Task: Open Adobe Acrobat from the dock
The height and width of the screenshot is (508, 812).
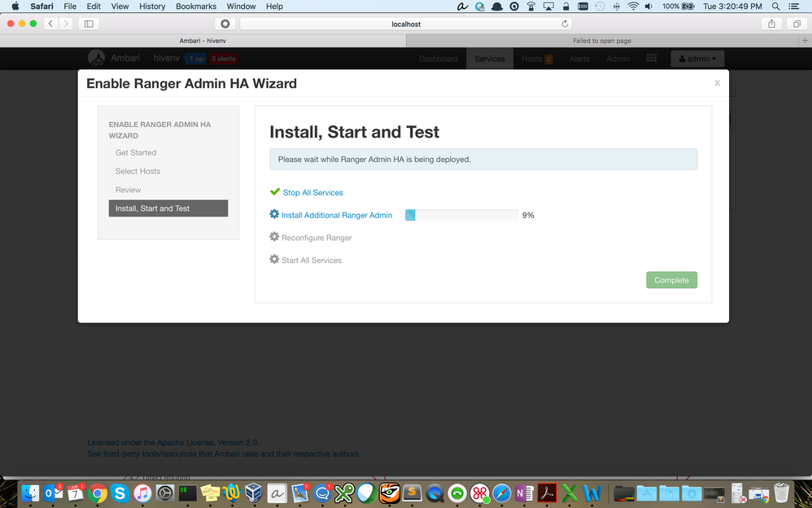Action: (x=546, y=493)
